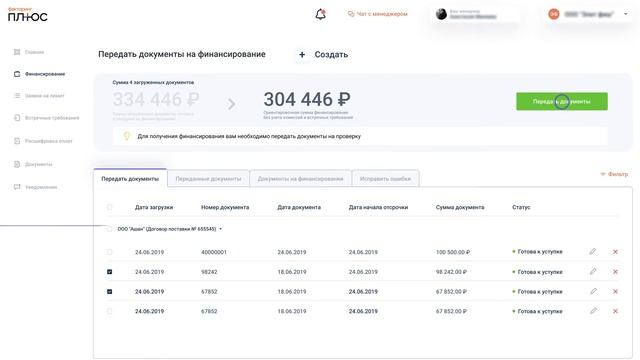Edit document 40000001 with the pencil icon
This screenshot has width=640, height=360.
coord(593,251)
